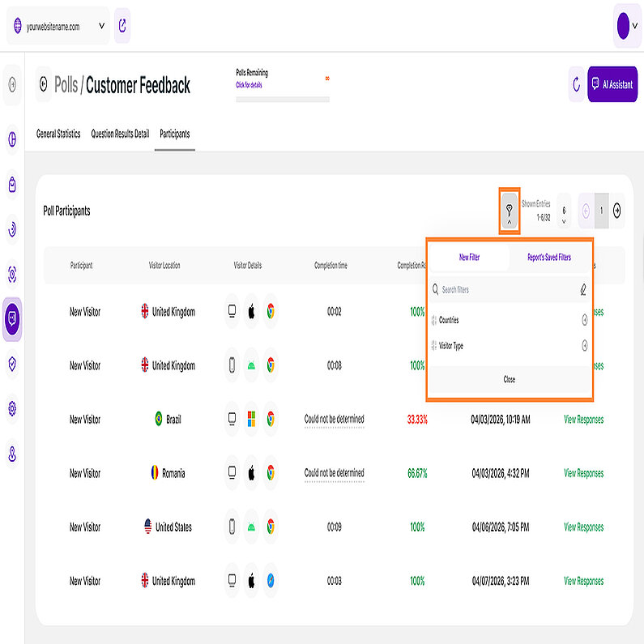Click the Visitor Location column header

164,266
